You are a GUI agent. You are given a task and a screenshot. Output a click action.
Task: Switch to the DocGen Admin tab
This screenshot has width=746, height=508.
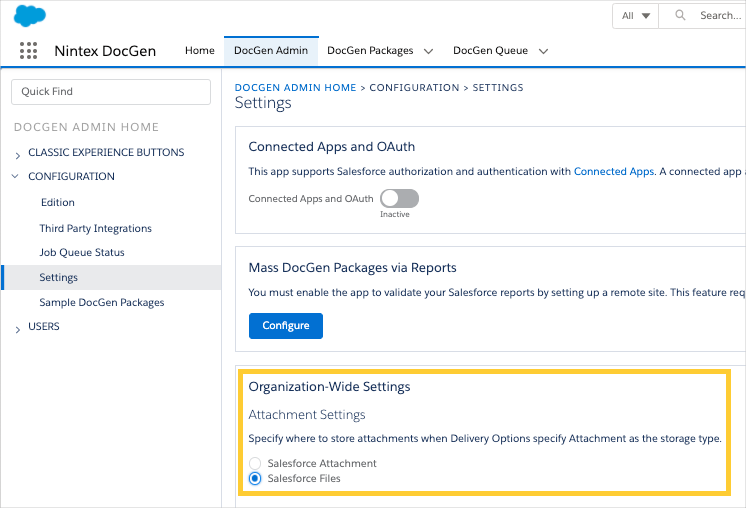(x=270, y=51)
